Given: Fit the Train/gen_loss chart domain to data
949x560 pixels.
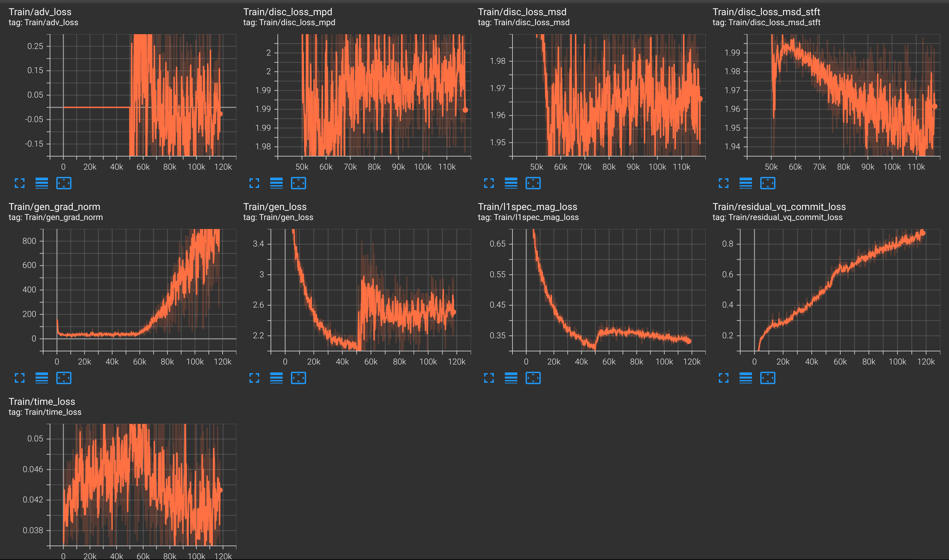Looking at the screenshot, I should (x=299, y=378).
